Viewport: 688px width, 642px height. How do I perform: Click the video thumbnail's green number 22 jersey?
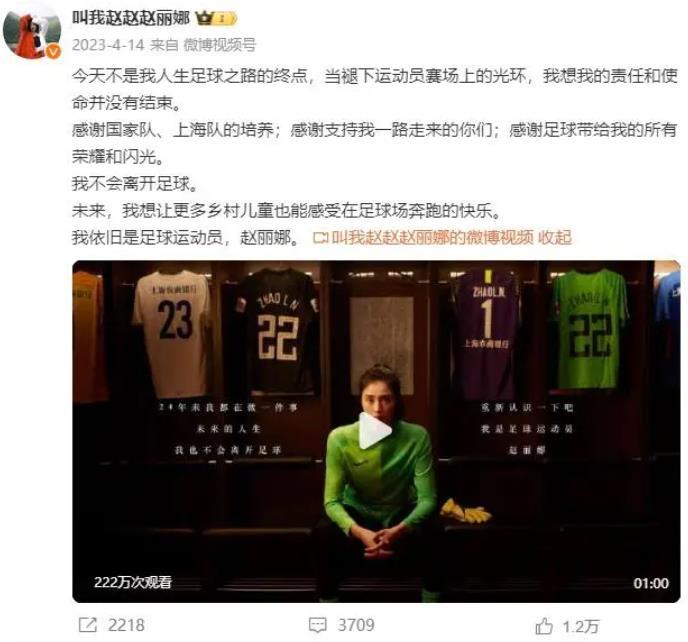(590, 328)
